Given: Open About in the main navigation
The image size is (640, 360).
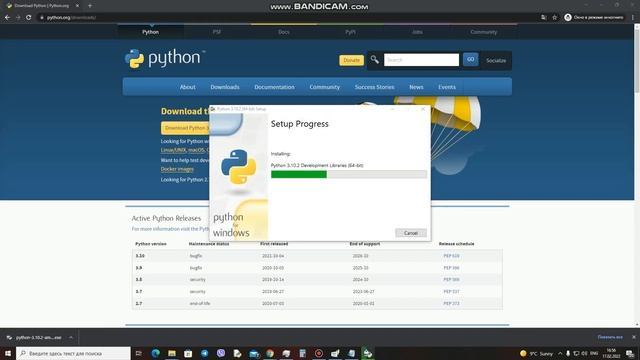Looking at the screenshot, I should (x=188, y=87).
